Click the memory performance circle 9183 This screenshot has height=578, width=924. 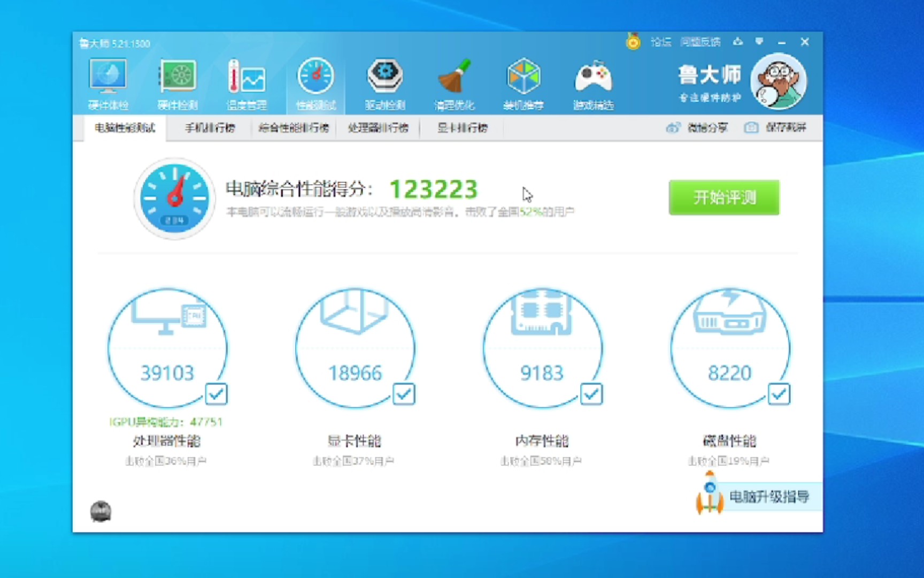[542, 348]
